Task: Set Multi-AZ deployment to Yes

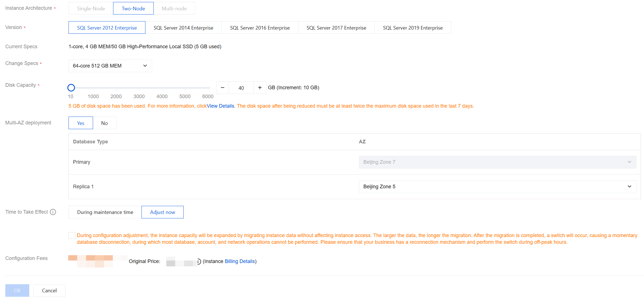Action: pos(81,123)
